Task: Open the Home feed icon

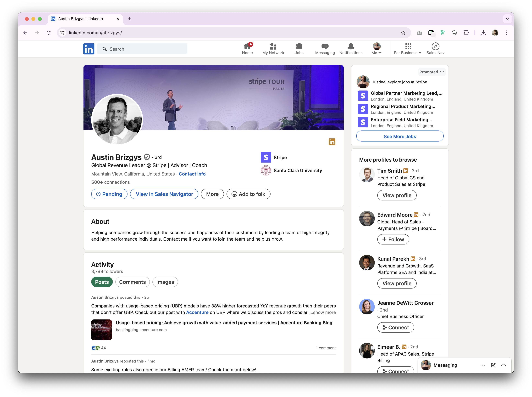Action: coord(247,46)
